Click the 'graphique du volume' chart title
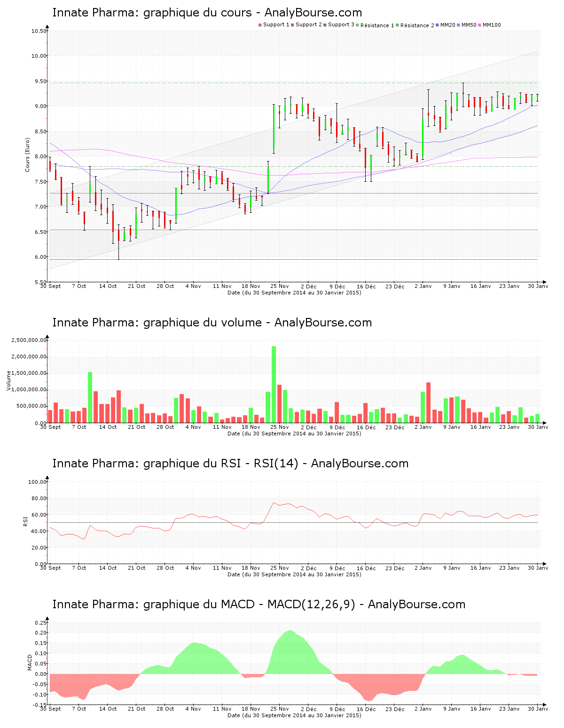 coord(212,323)
